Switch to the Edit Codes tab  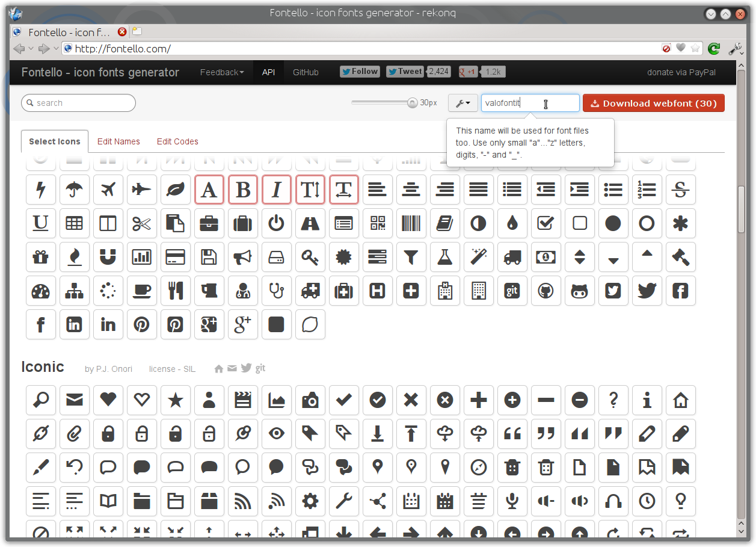[x=177, y=141]
